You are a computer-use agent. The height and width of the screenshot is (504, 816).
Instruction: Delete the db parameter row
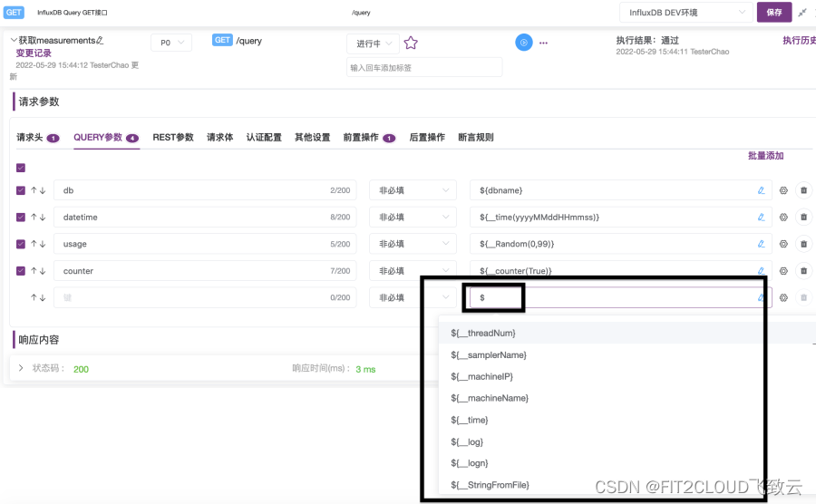click(x=803, y=190)
